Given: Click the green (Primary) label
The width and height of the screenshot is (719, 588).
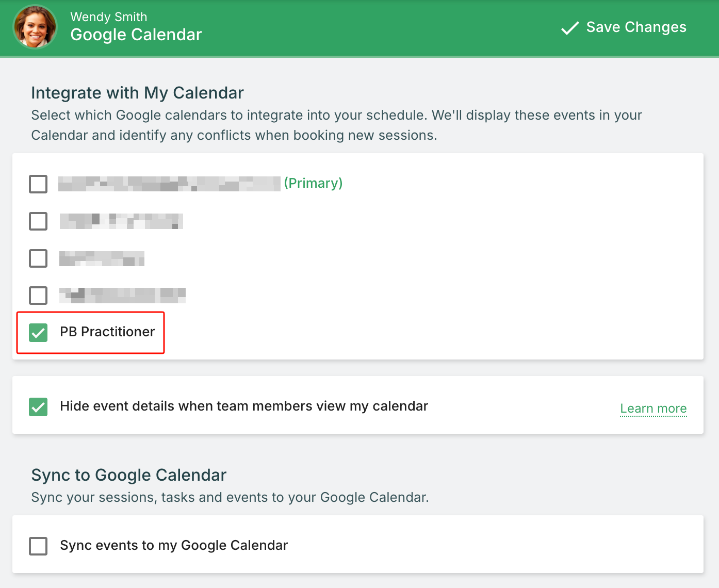Looking at the screenshot, I should (313, 183).
